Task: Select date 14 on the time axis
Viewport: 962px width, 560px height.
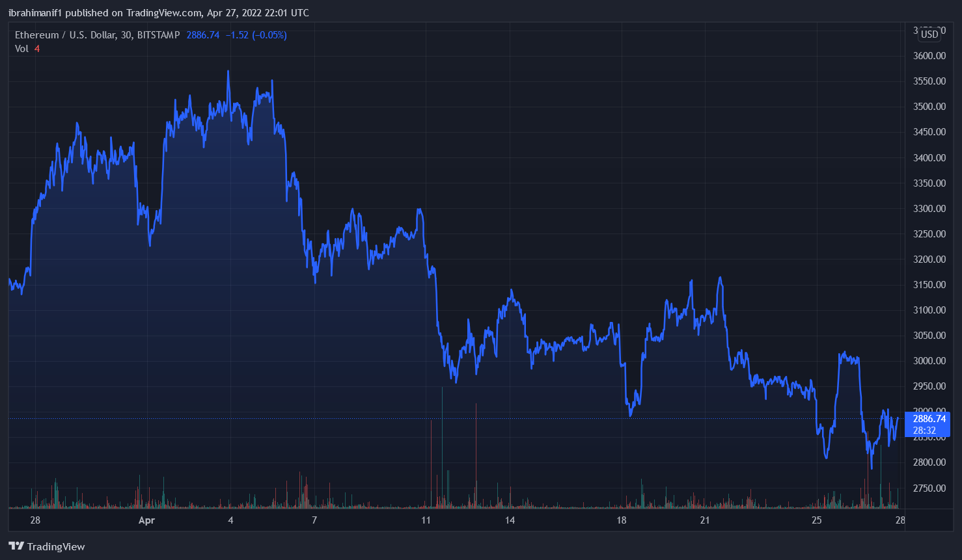Action: tap(510, 520)
